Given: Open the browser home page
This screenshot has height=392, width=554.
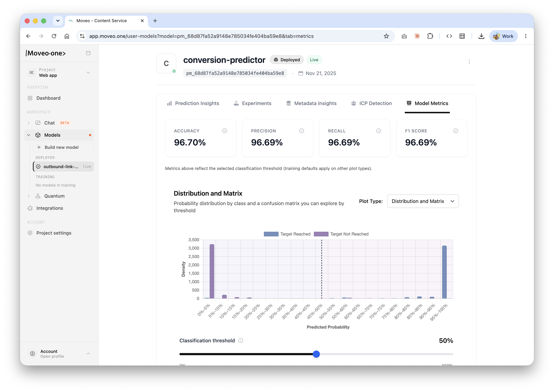Looking at the screenshot, I should click(67, 36).
